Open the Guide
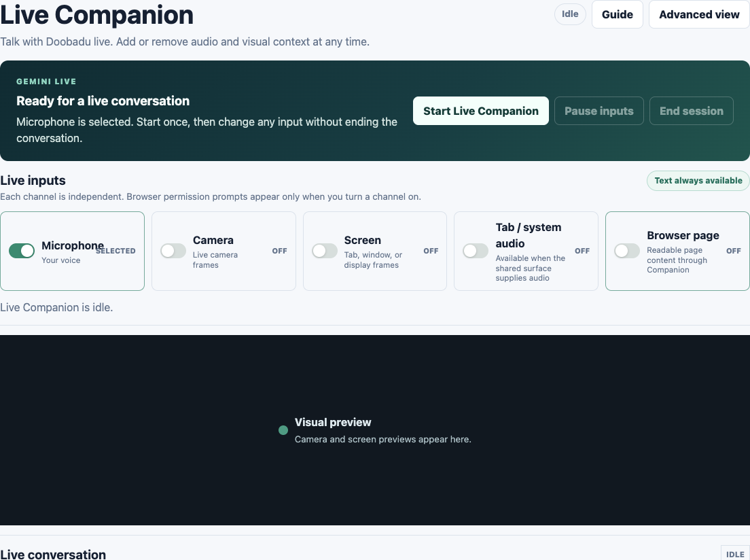Screen dimensions: 750x560 click(x=617, y=14)
